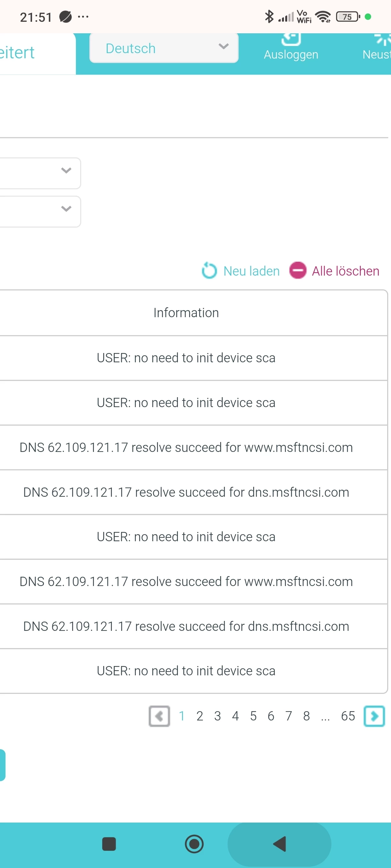Open the Deutsch language dropdown

[164, 48]
